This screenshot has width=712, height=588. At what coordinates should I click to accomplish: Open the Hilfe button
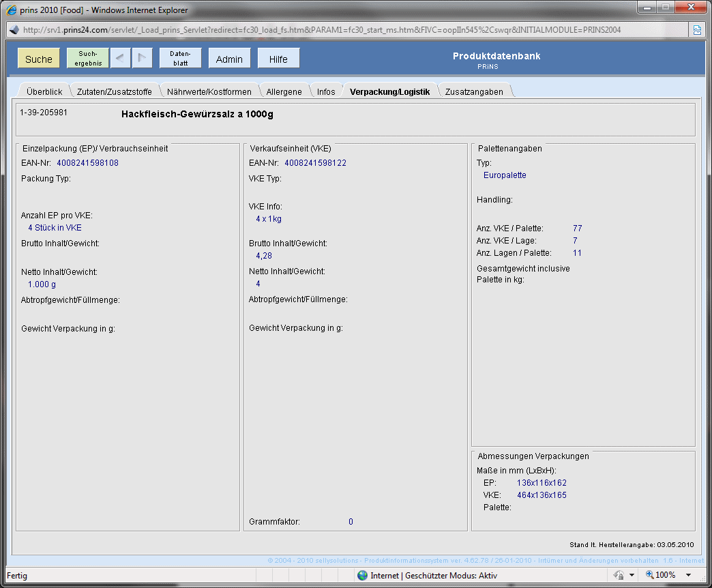[x=278, y=59]
